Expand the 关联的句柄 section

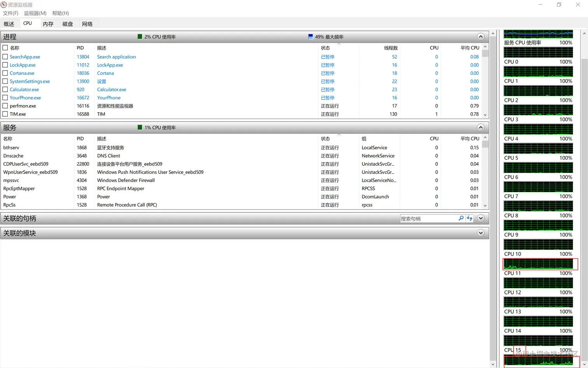pos(481,218)
